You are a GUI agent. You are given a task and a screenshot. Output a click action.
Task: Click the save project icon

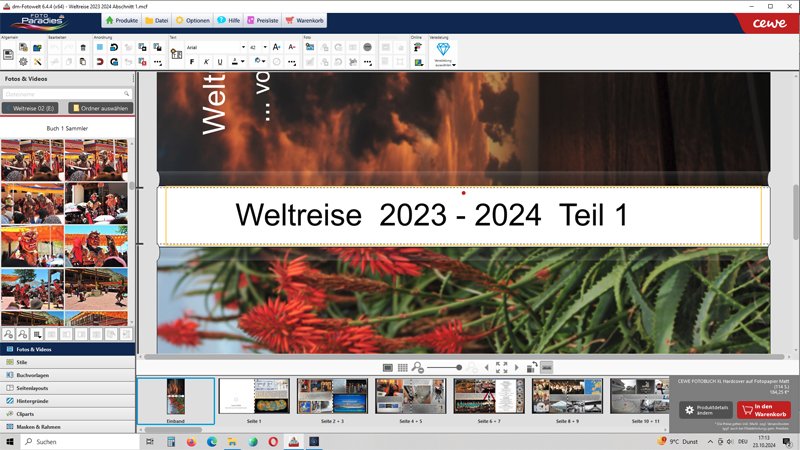(x=8, y=54)
